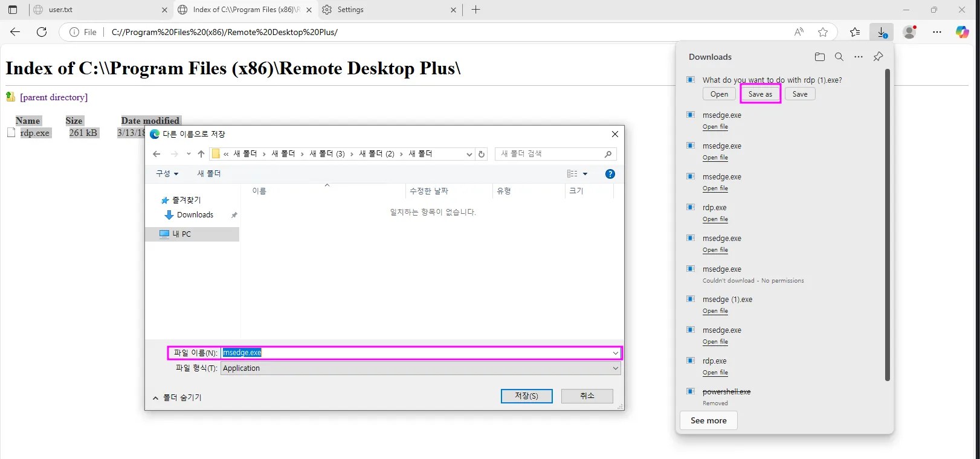Open the new tab plus button
This screenshot has width=980, height=459.
pos(475,10)
